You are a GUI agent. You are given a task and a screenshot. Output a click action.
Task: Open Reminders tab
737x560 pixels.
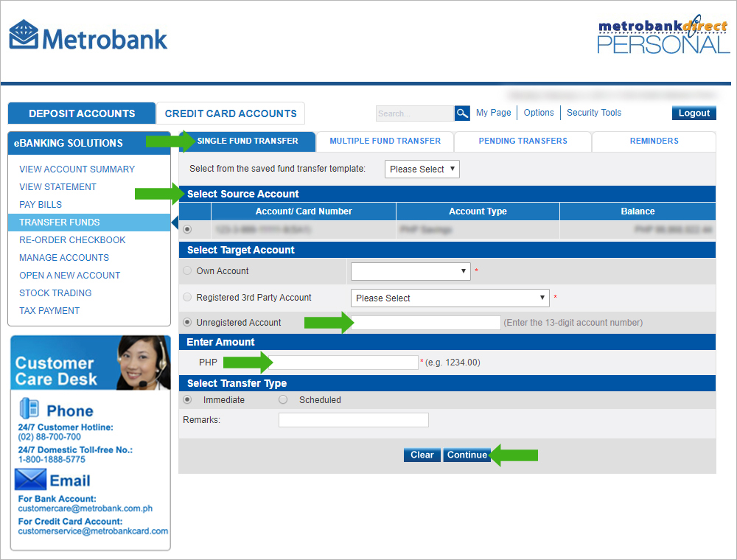pos(654,141)
